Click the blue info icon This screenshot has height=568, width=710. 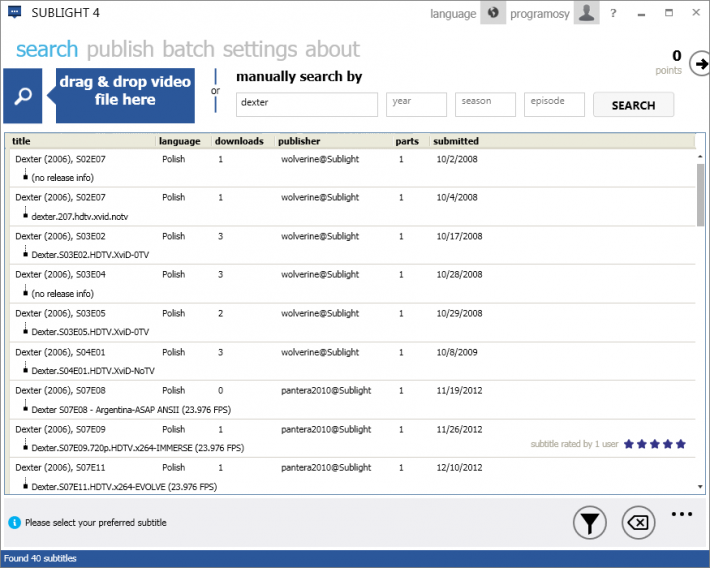pos(14,523)
